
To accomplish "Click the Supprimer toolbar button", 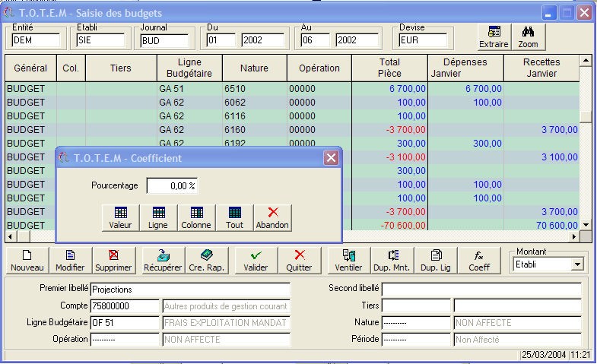I will (113, 260).
